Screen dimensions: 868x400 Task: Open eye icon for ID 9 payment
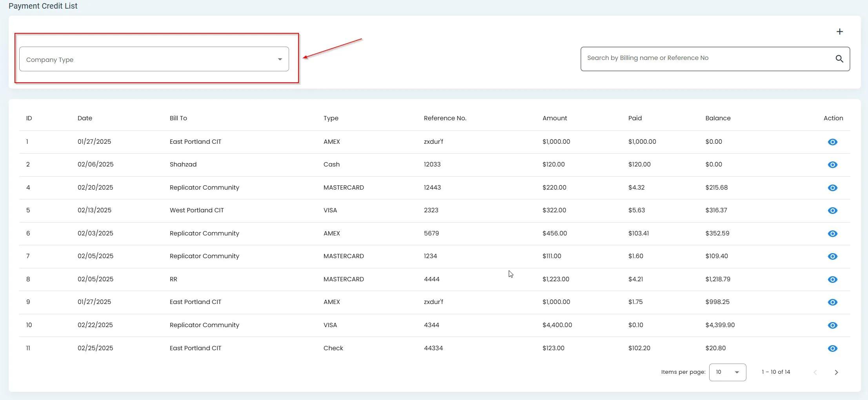[x=832, y=302]
